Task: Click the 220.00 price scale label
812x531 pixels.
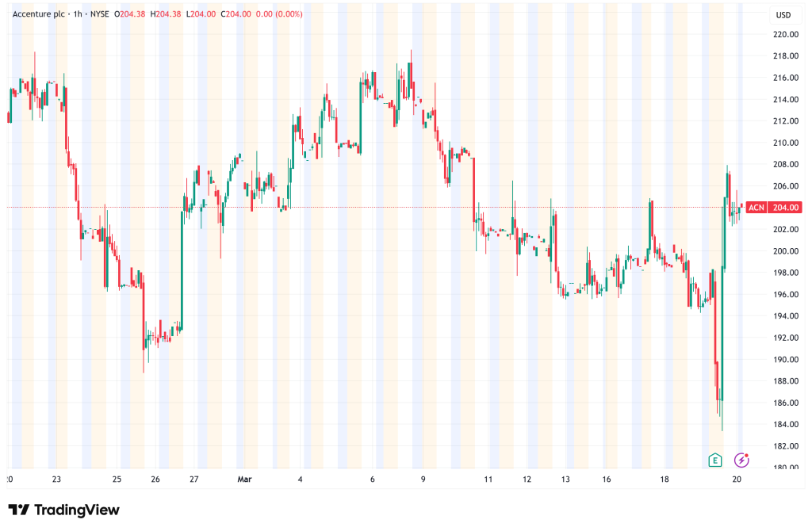Action: (785, 35)
